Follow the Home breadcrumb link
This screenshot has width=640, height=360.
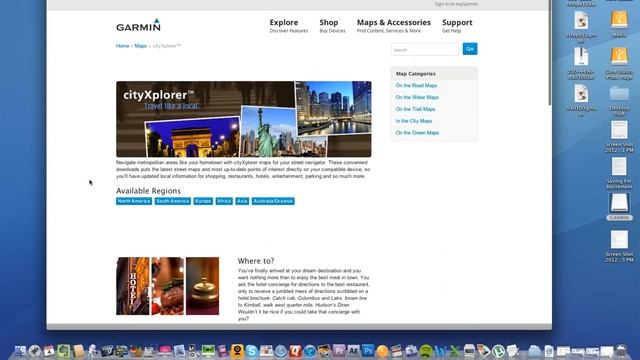pyautogui.click(x=122, y=46)
